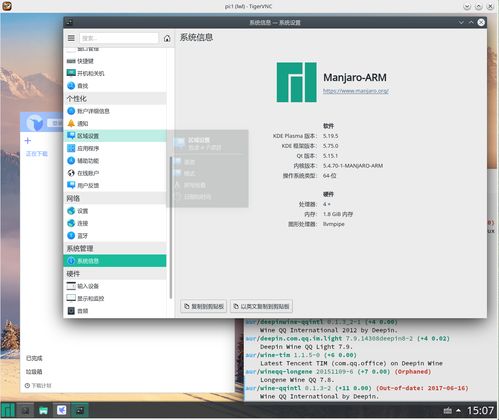This screenshot has width=499, height=420.
Task: Click the network tray icon
Action: (x=448, y=411)
